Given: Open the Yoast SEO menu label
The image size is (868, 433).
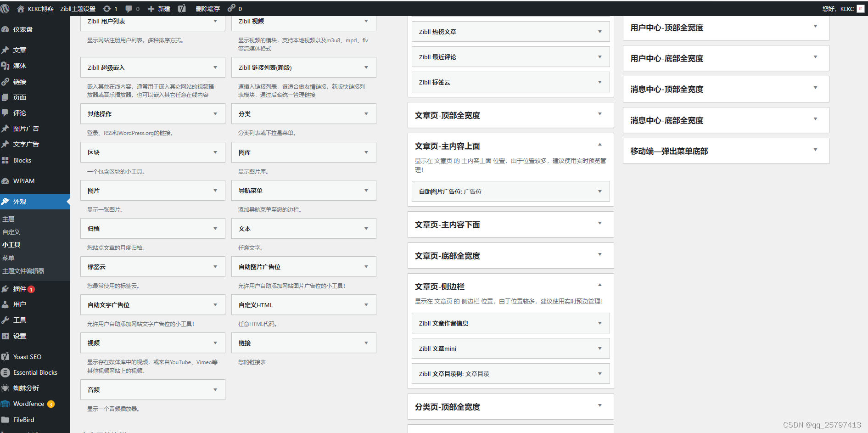Looking at the screenshot, I should 27,357.
